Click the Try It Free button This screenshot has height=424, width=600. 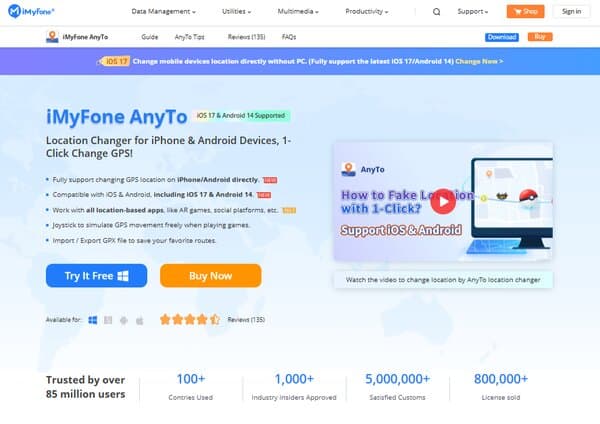click(96, 276)
